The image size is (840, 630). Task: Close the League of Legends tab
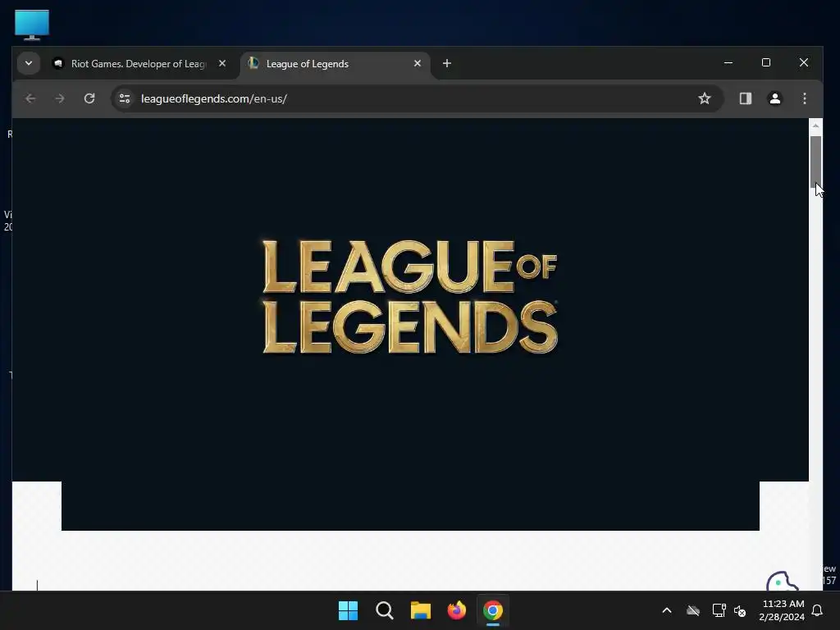(418, 63)
